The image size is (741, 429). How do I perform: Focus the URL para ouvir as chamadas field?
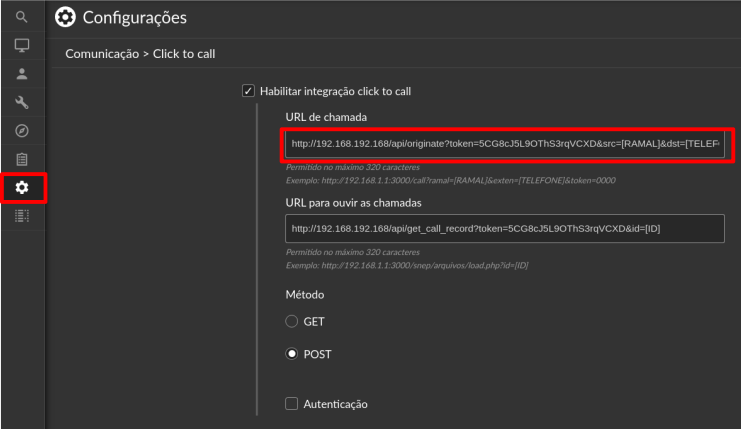(505, 229)
